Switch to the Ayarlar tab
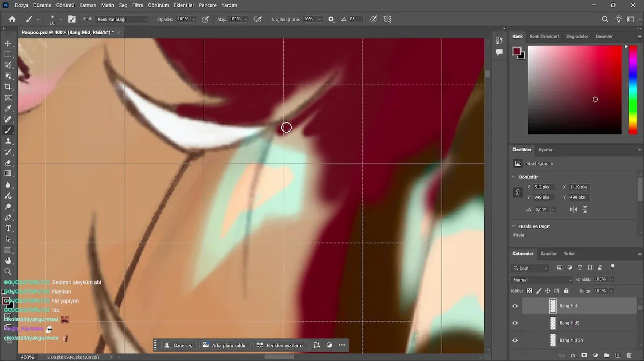Screen dimensions: 644x361 pyautogui.click(x=545, y=150)
